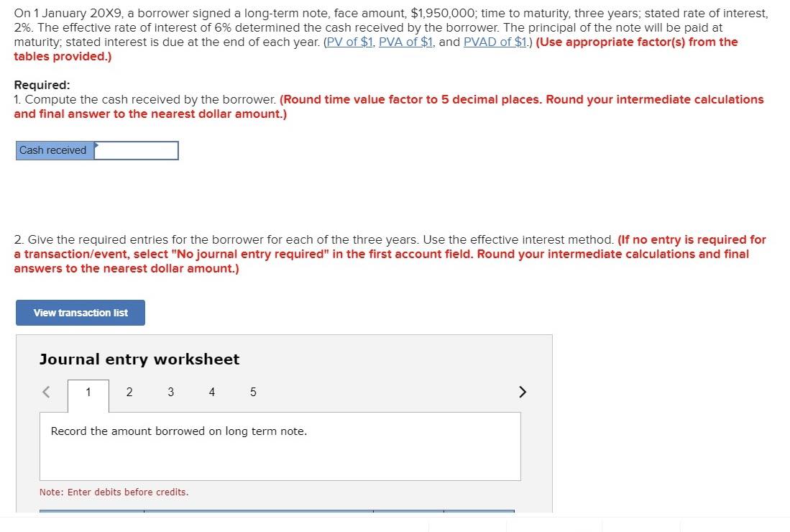Open journal entry tab 3

pos(170,392)
